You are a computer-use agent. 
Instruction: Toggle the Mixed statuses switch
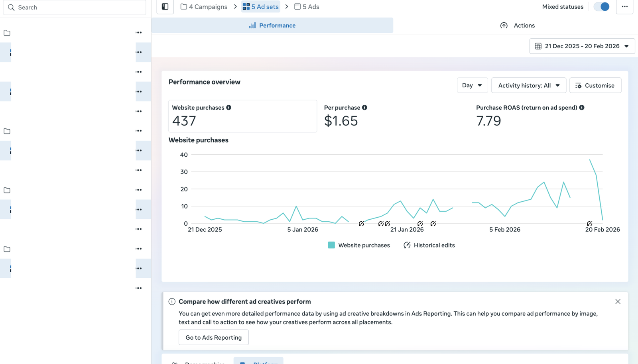[601, 7]
